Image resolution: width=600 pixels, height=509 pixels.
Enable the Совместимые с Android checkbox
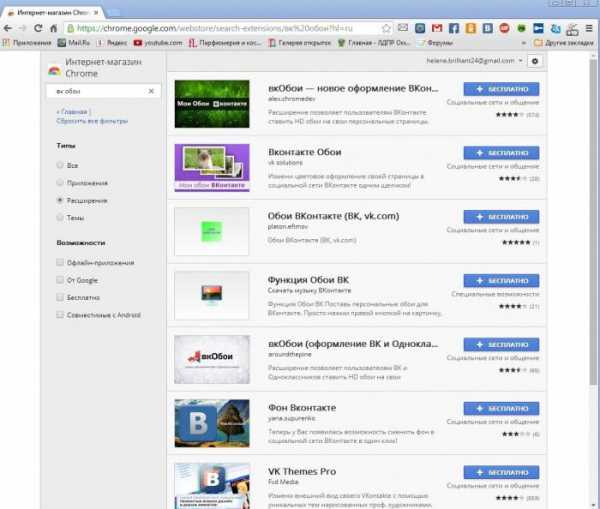tap(60, 315)
